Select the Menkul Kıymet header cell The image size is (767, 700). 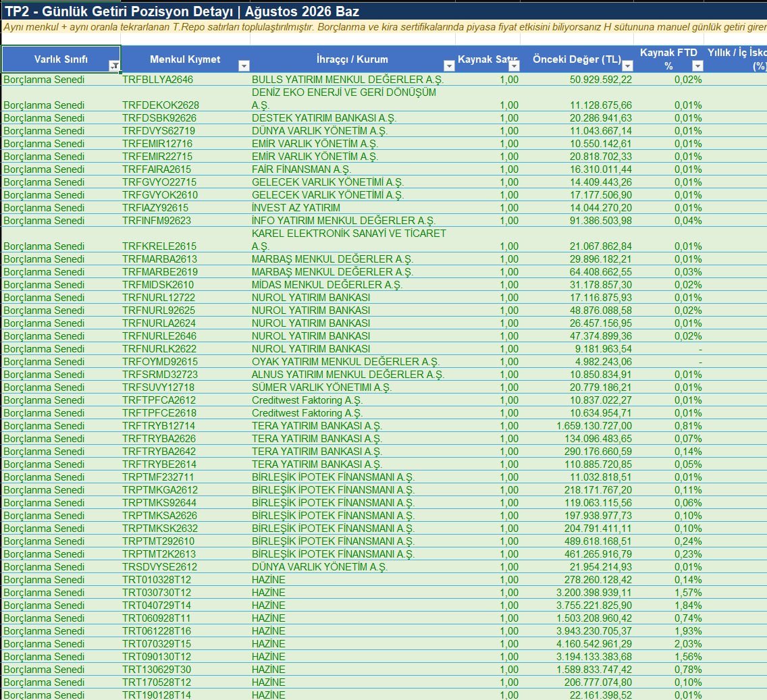pos(186,59)
